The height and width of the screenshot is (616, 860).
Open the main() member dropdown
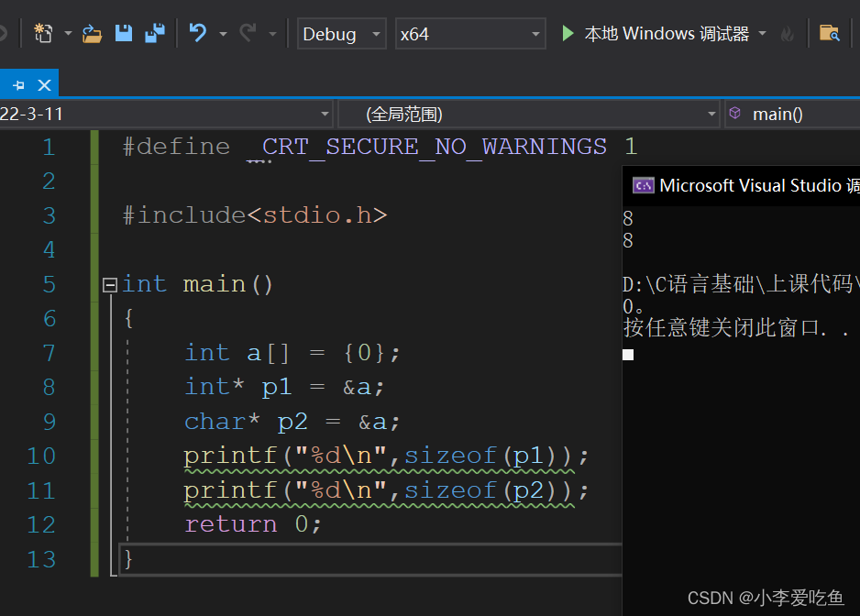792,114
